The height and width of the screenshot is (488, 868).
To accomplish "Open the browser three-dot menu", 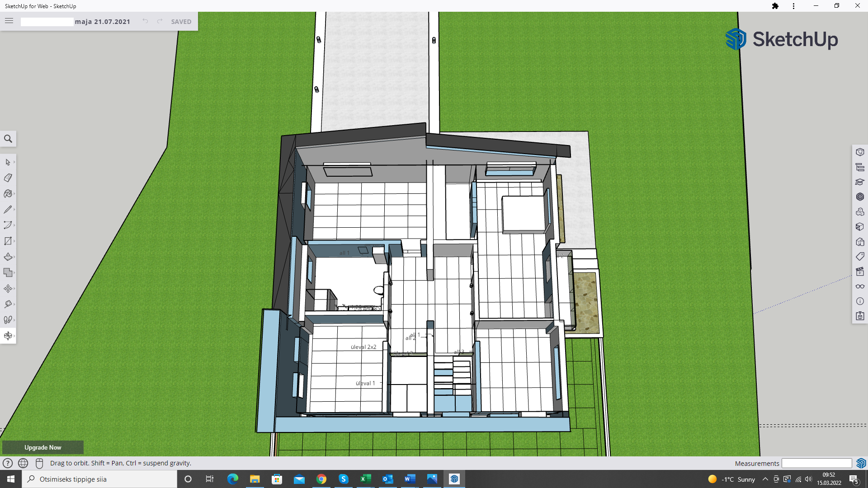I will [x=793, y=6].
